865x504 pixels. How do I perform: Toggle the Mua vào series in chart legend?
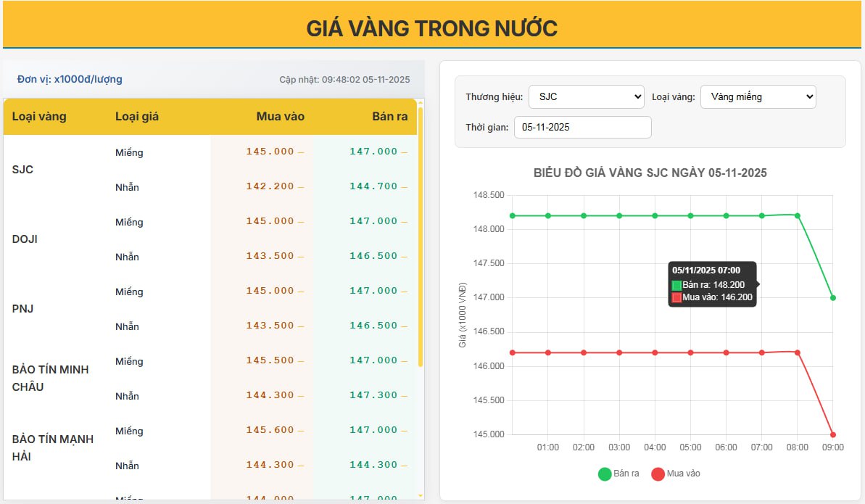click(675, 474)
